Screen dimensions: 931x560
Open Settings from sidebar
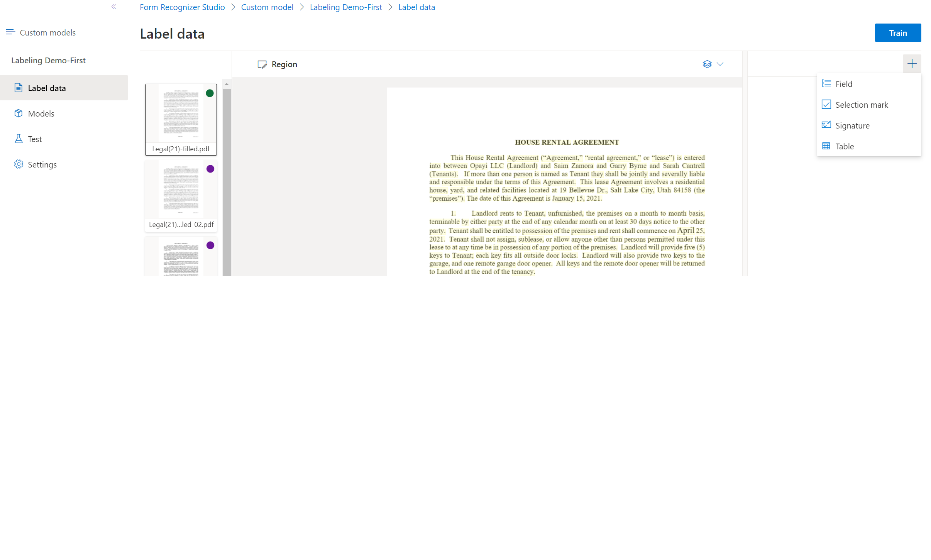(42, 164)
